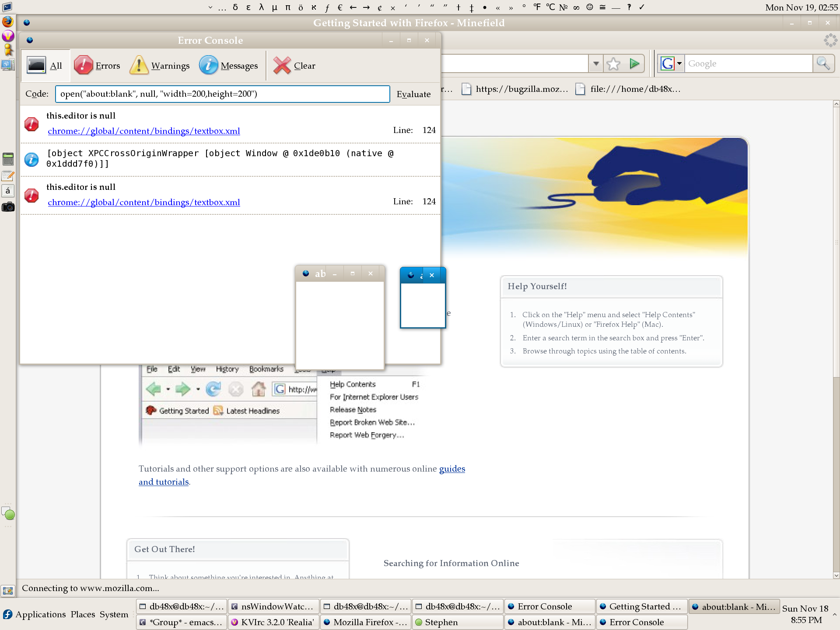Click the tiny about:blank popup window icon
Viewport: 840px width, 630px height.
[x=411, y=275]
